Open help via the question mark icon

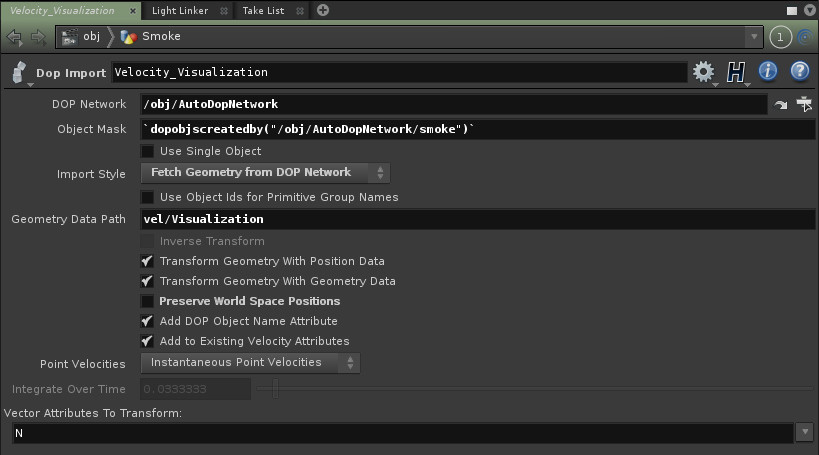point(800,71)
